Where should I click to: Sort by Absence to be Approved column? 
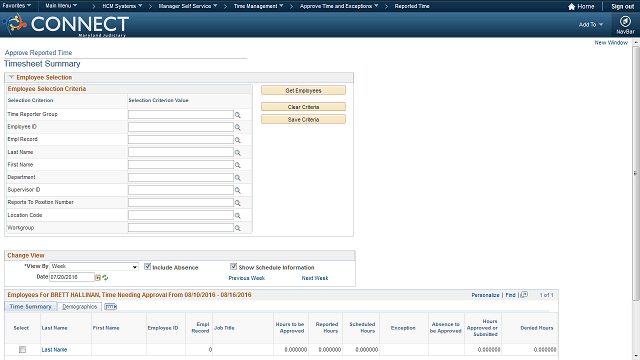coord(445,328)
